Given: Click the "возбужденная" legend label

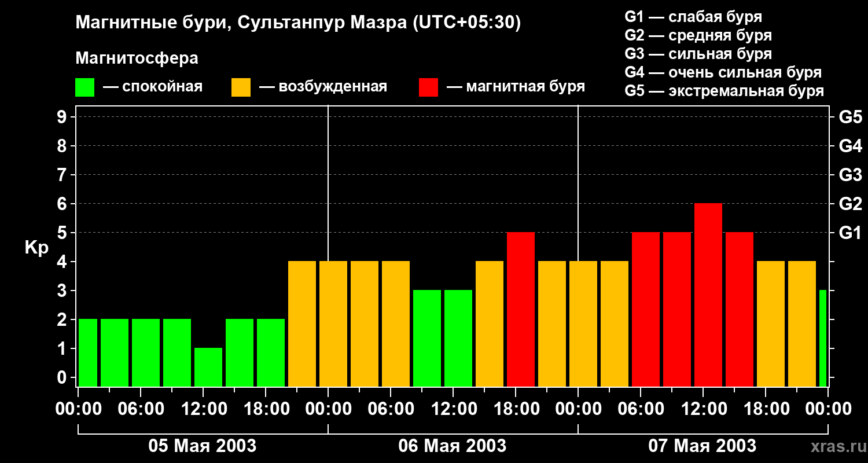Looking at the screenshot, I should (333, 87).
